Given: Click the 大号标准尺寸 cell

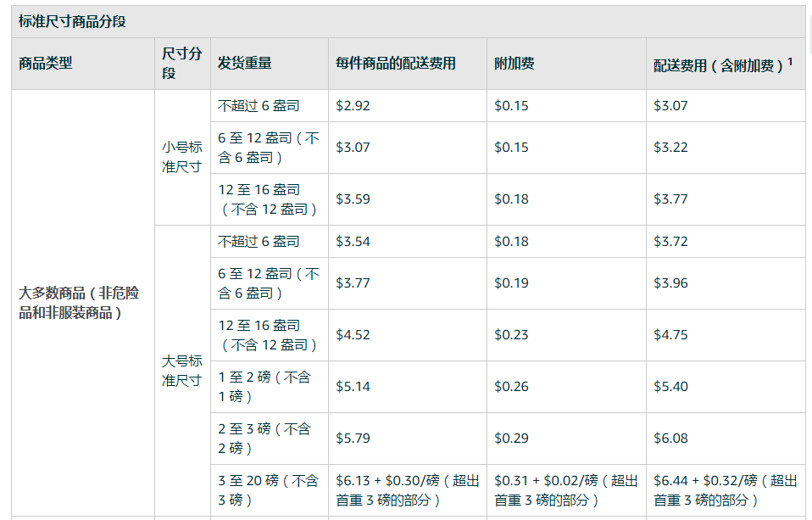Looking at the screenshot, I should pyautogui.click(x=181, y=371).
